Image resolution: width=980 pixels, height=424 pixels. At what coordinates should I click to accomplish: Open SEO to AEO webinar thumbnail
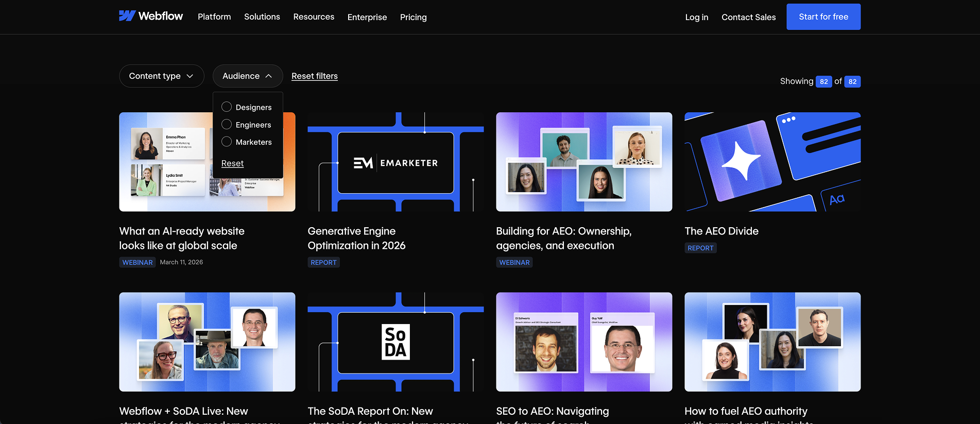pos(584,342)
